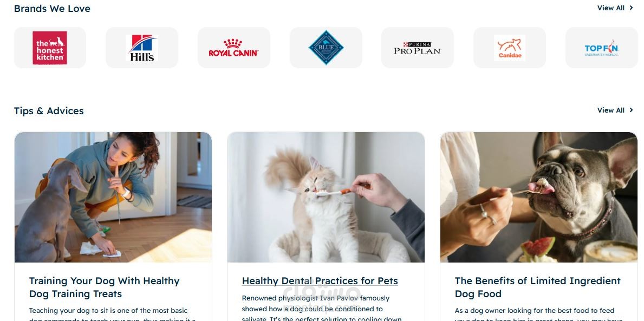The image size is (644, 321).
Task: Select the Hill's brand logo
Action: coord(142,48)
